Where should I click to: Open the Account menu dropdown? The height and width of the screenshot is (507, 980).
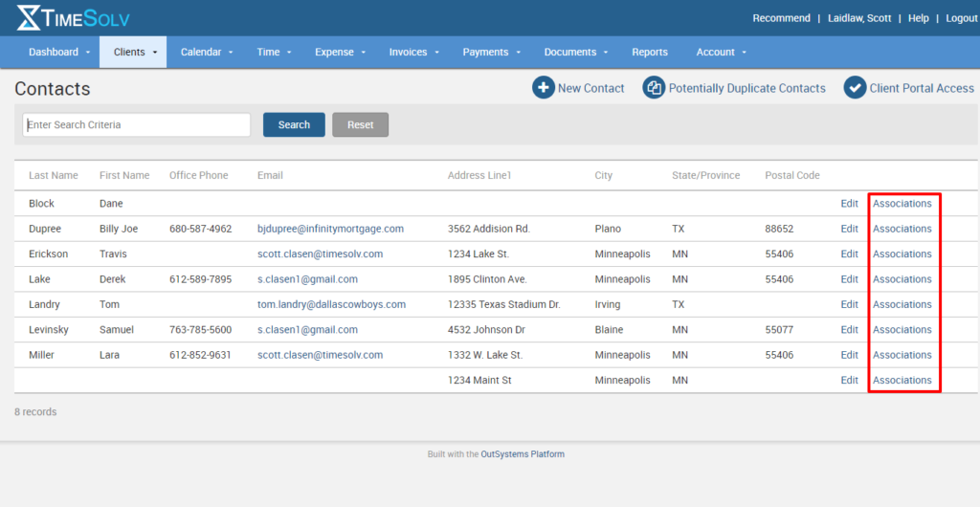pos(721,52)
